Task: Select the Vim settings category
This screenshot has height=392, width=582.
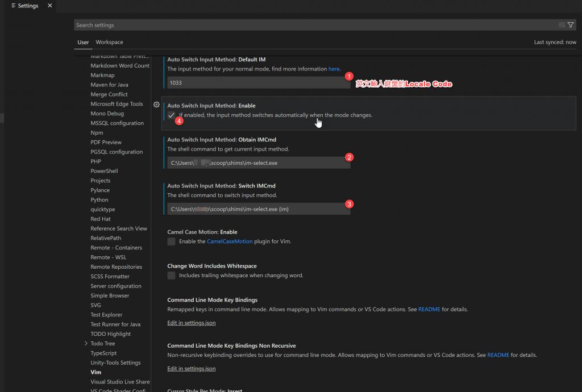Action: (x=95, y=372)
